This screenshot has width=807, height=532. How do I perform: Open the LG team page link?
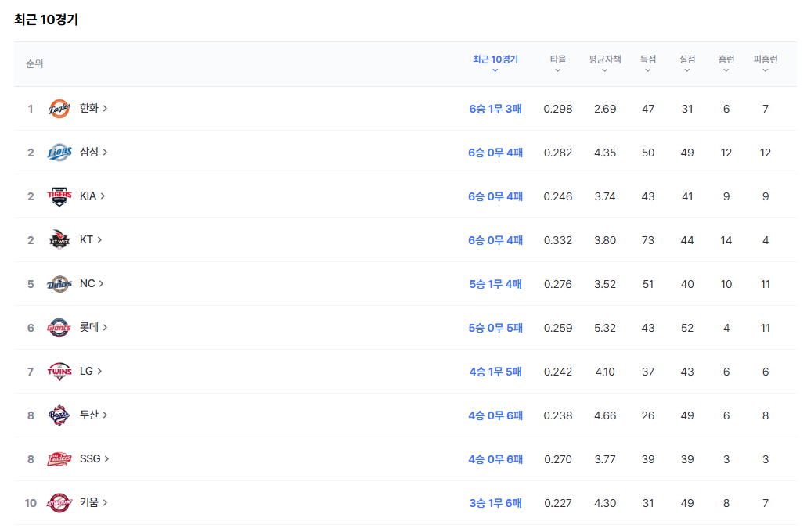[91, 371]
